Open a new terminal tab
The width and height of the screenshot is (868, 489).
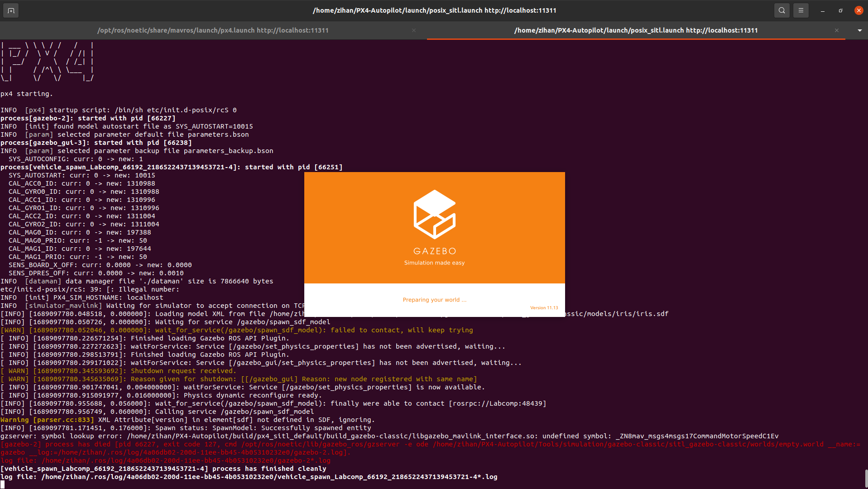[x=10, y=10]
